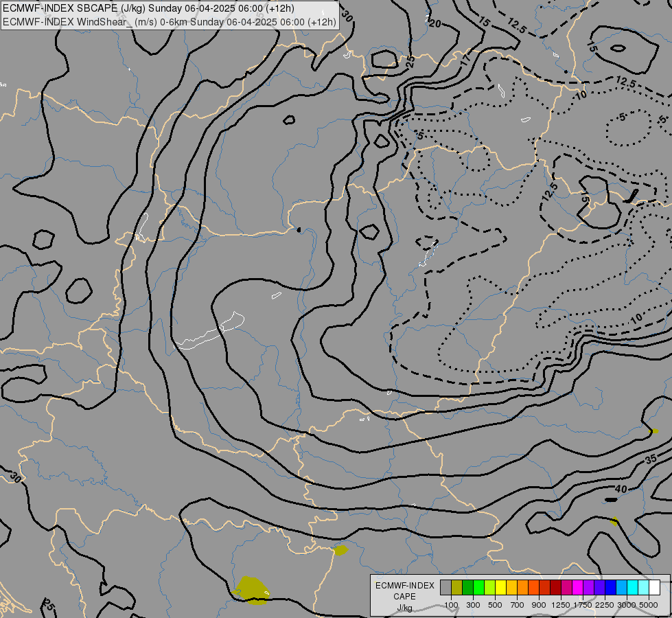Click the J/kg unit label in the legend

tap(404, 608)
